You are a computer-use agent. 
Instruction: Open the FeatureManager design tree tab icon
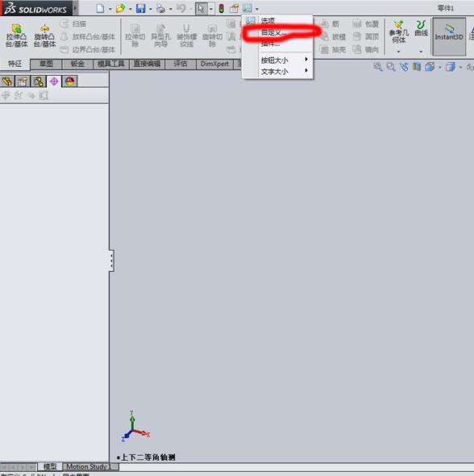click(7, 81)
